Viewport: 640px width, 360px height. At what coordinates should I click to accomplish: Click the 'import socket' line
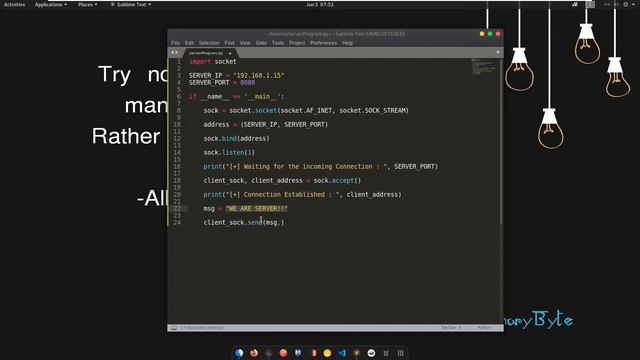(x=213, y=62)
